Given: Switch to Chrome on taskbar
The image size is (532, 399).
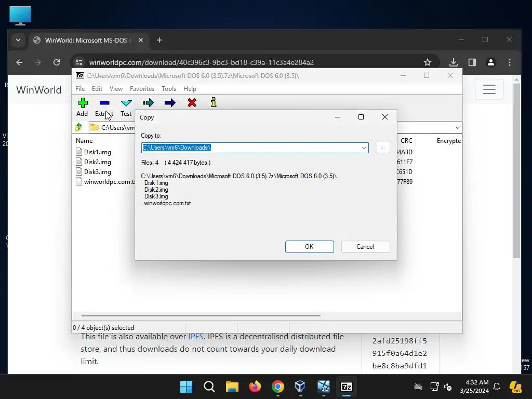Looking at the screenshot, I should (x=277, y=387).
